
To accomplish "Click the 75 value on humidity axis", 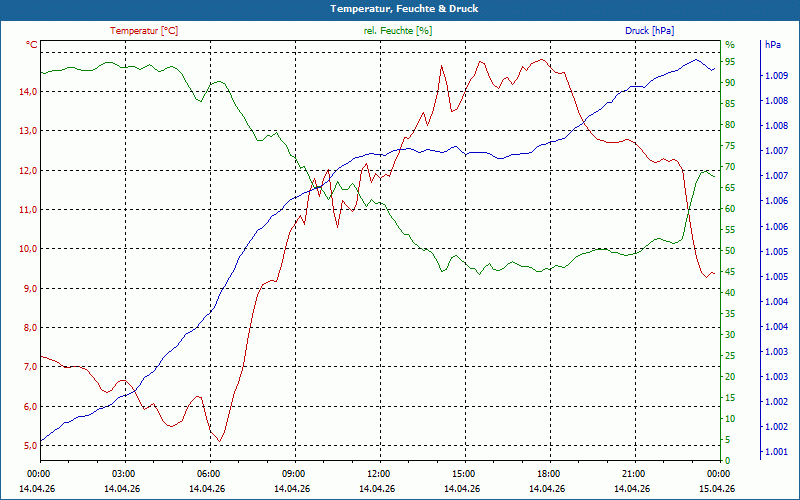I will (730, 146).
